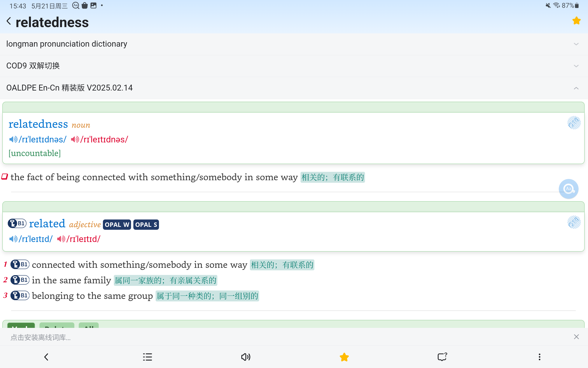Play British pronunciation of related
This screenshot has height=368, width=588.
[13, 239]
